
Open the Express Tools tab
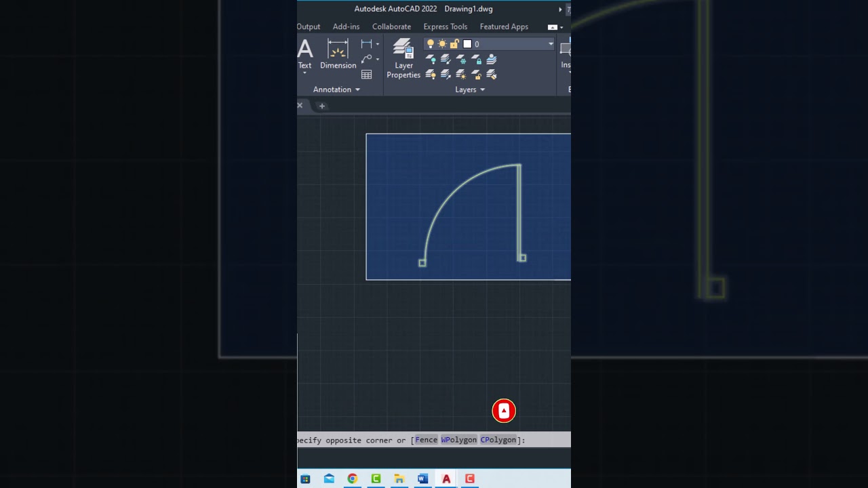[445, 26]
